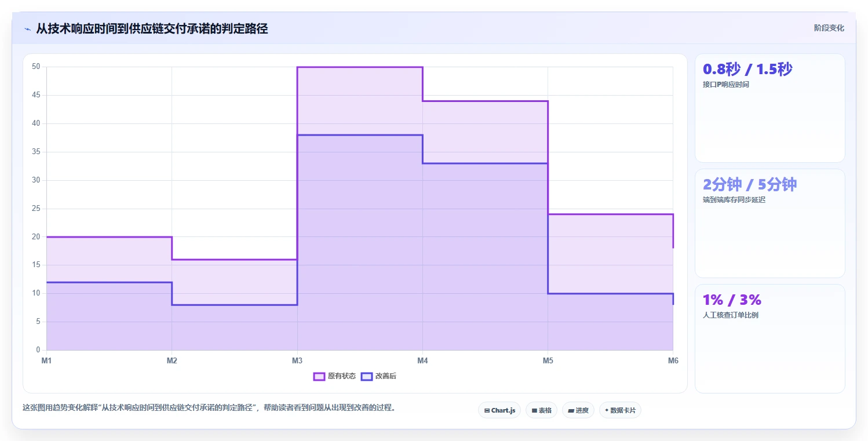This screenshot has width=868, height=441.
Task: Click the chart title 从技术响应时间到供应链交付承诺的判定路径
Action: click(x=152, y=28)
